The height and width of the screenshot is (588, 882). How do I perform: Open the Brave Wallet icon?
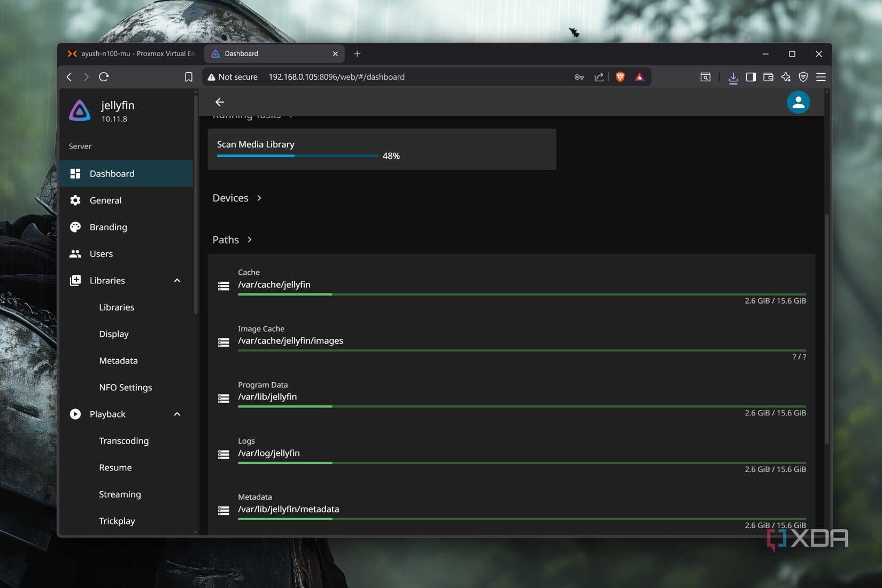pos(768,77)
